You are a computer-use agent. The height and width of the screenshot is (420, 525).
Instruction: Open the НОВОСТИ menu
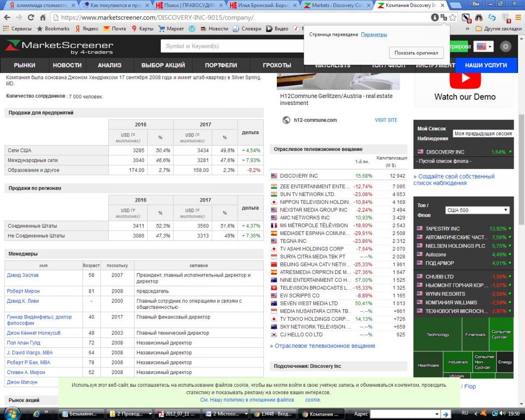(x=67, y=65)
